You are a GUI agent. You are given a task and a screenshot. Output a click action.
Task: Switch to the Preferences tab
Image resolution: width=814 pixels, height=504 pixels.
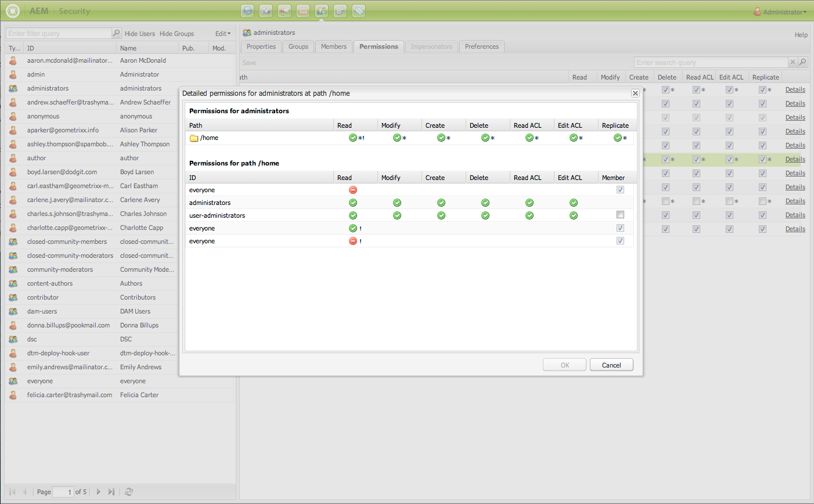482,46
